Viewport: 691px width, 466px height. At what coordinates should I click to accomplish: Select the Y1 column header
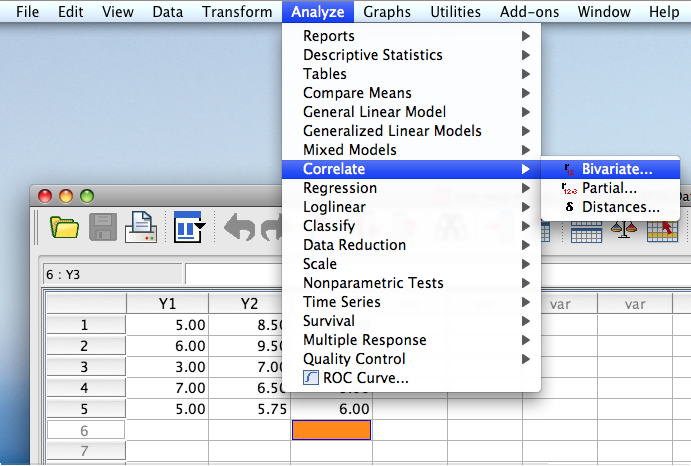(167, 303)
